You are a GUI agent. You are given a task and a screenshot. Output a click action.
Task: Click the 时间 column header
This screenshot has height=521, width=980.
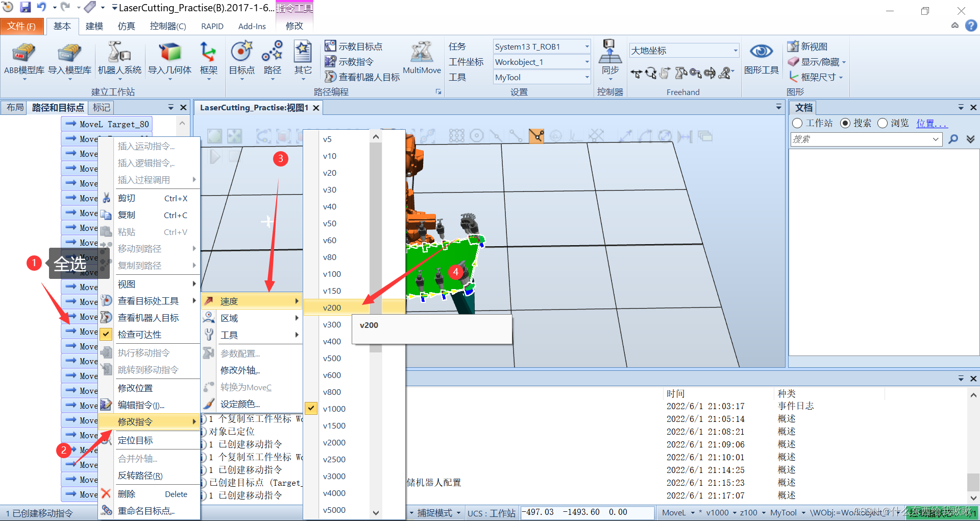(675, 393)
